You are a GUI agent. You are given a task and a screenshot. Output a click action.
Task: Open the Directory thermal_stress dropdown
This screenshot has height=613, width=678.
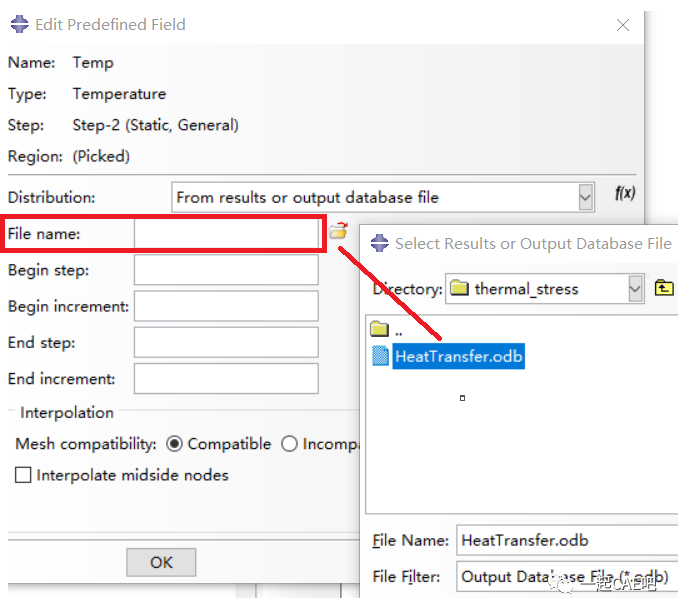click(635, 289)
